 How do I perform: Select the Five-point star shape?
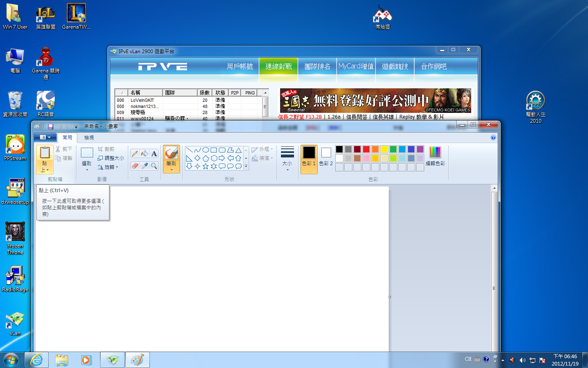pyautogui.click(x=206, y=166)
